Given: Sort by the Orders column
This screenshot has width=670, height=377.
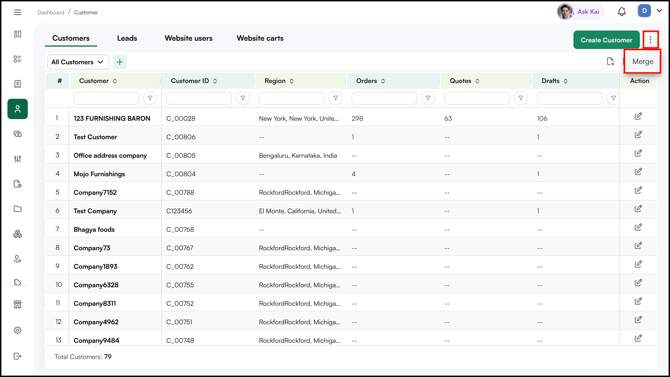Looking at the screenshot, I should [x=383, y=81].
